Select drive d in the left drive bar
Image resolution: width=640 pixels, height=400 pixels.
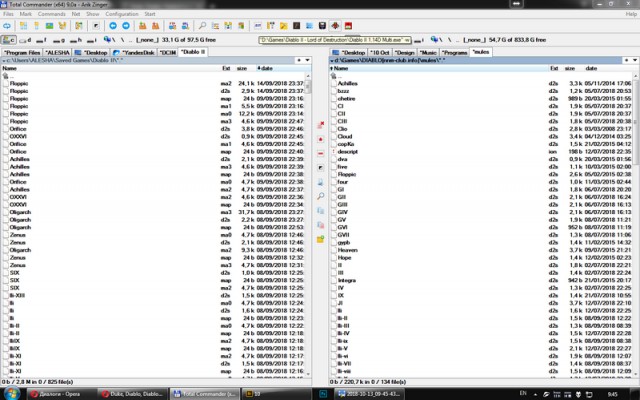click(x=25, y=40)
